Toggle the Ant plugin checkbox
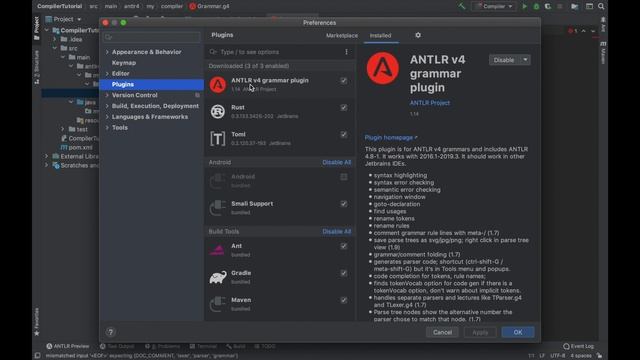The height and width of the screenshot is (360, 640). click(344, 246)
